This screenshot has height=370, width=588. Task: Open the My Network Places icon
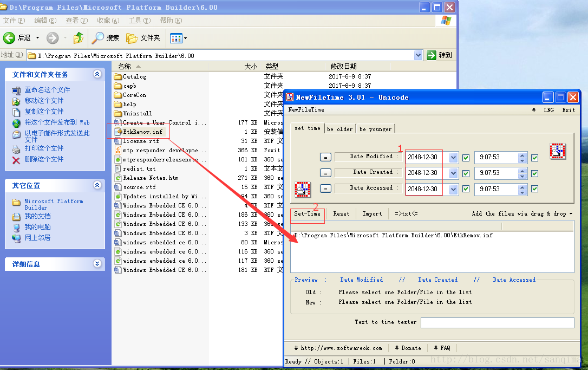(16, 238)
